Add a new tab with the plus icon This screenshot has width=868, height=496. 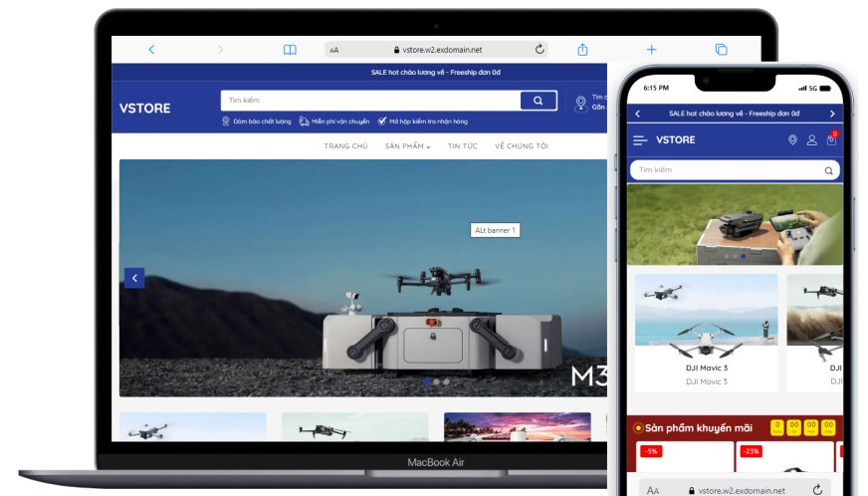(x=652, y=50)
